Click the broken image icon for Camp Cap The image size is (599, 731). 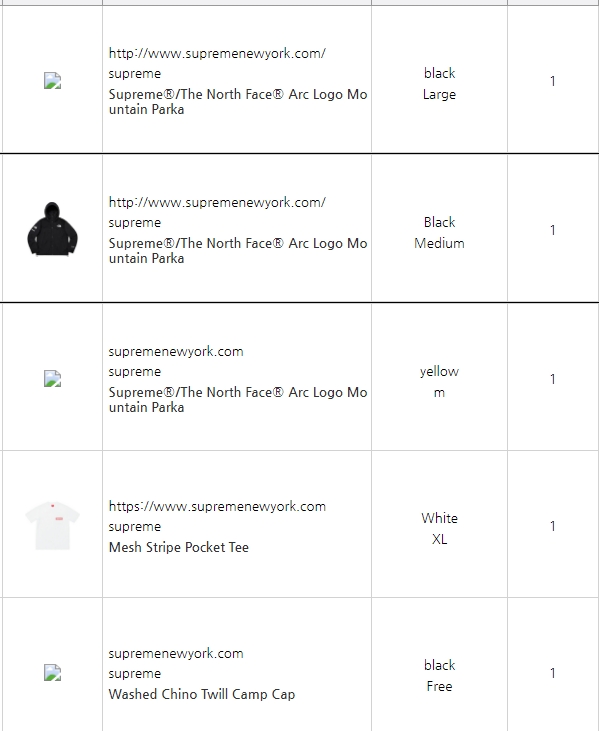click(x=52, y=672)
